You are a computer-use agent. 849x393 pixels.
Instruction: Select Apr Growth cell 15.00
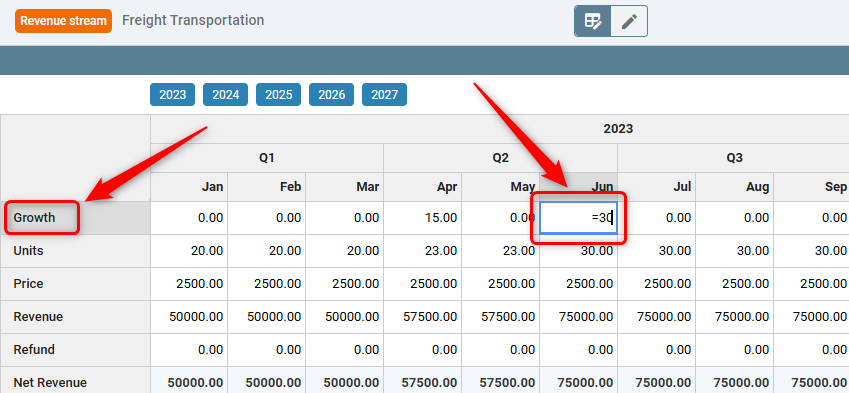(423, 218)
